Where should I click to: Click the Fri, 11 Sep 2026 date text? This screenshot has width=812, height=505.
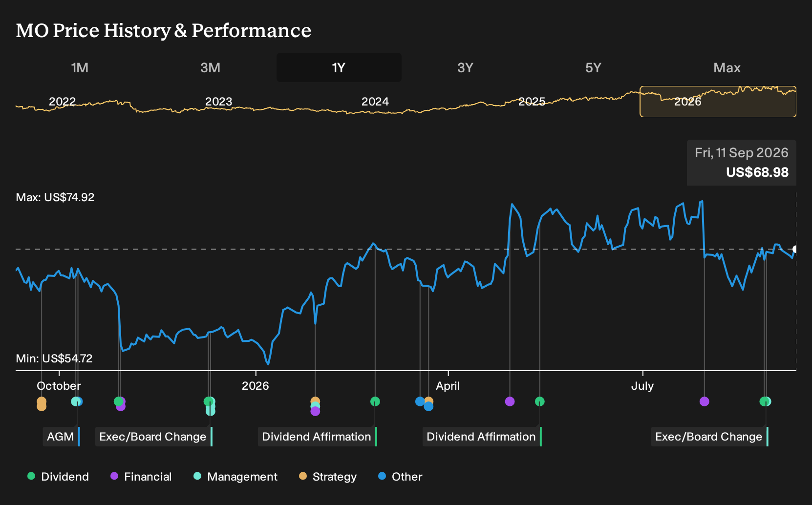[742, 153]
